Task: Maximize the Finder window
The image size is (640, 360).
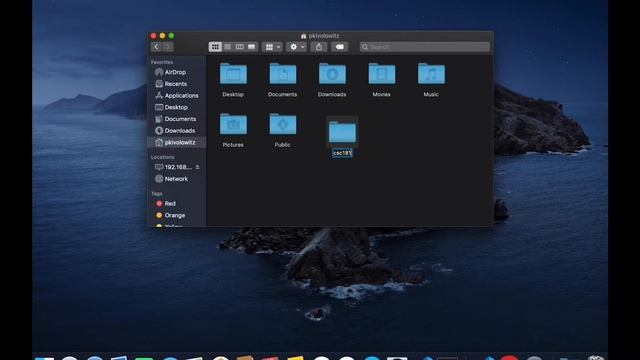Action: pyautogui.click(x=171, y=36)
